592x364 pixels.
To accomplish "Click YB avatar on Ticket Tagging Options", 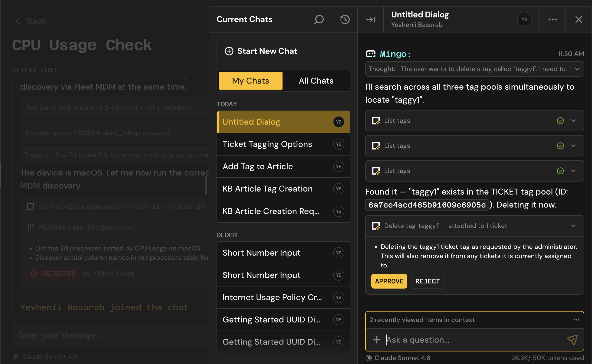I will click(339, 144).
